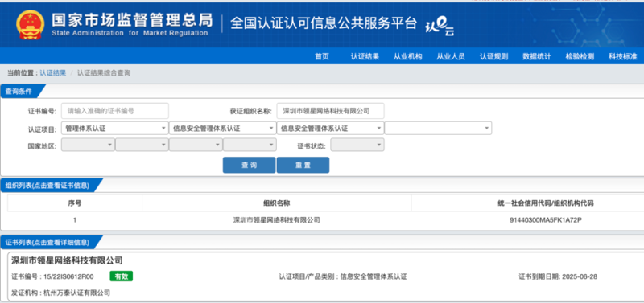Screen dimensions: 644x303
Task: Click the 认证结果 breadcrumb link
Action: tap(52, 73)
